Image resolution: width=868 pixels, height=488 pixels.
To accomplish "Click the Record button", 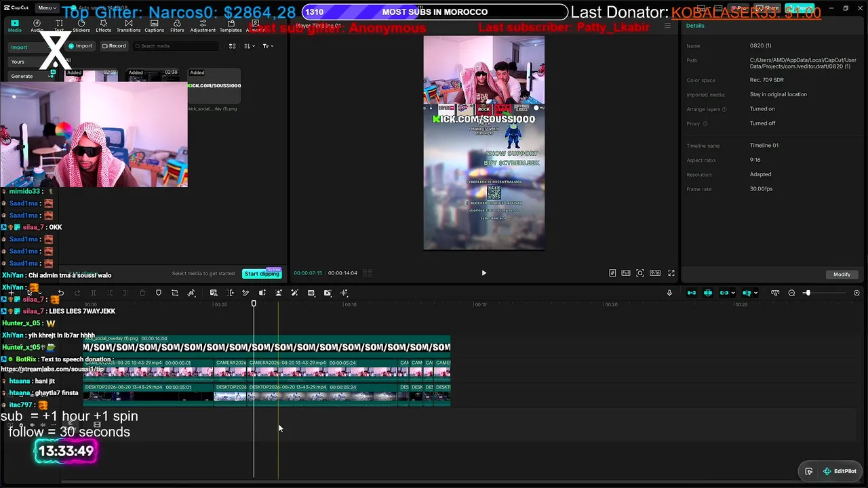I will click(x=114, y=46).
